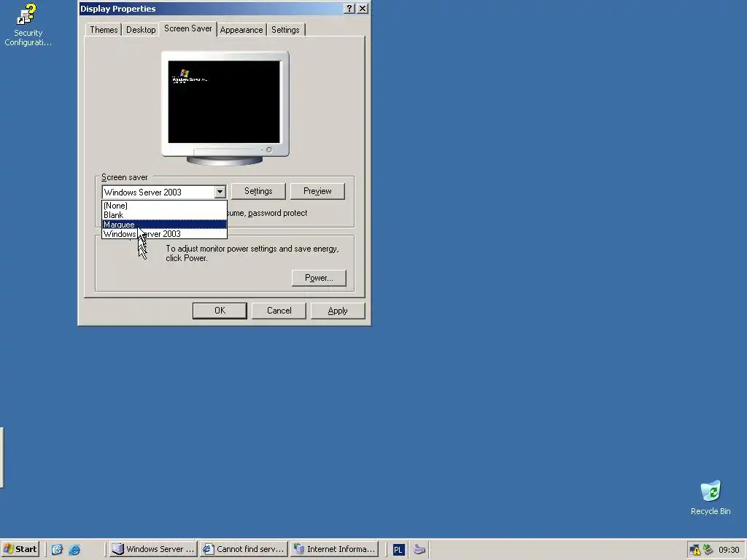Screen dimensions: 747x560
Task: Switch to the 'Cannot find server' taskbar window
Action: pos(244,549)
